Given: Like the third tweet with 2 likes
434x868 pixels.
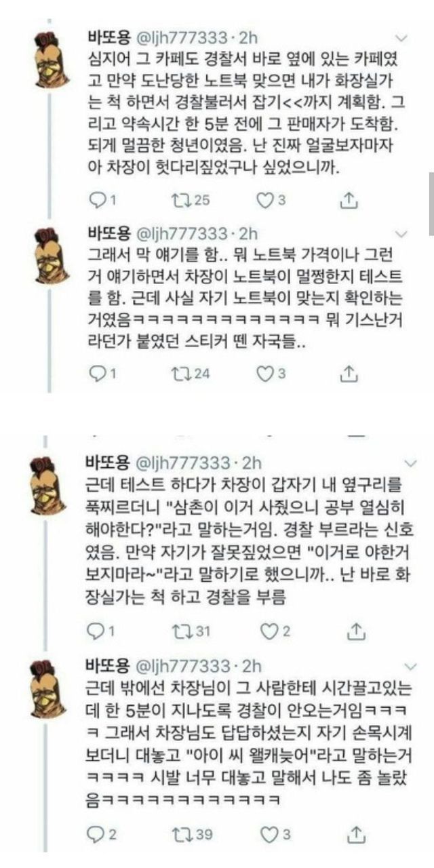Looking at the screenshot, I should click(x=277, y=632).
